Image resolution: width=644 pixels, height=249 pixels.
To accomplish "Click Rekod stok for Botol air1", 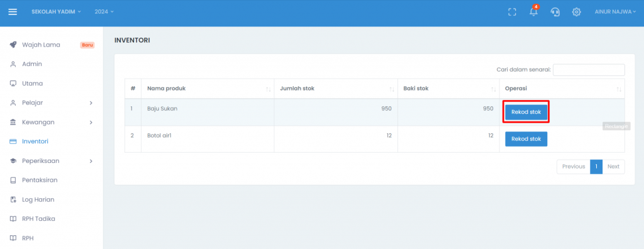I will (x=526, y=139).
